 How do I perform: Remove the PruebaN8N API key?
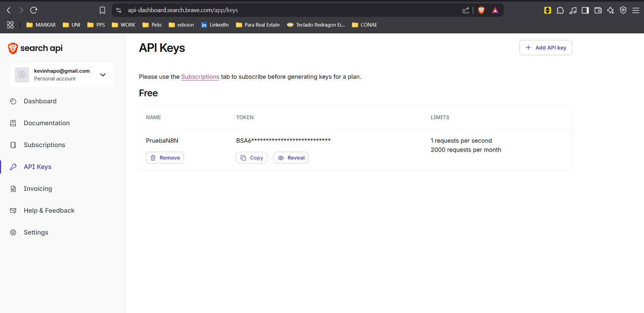pos(165,158)
